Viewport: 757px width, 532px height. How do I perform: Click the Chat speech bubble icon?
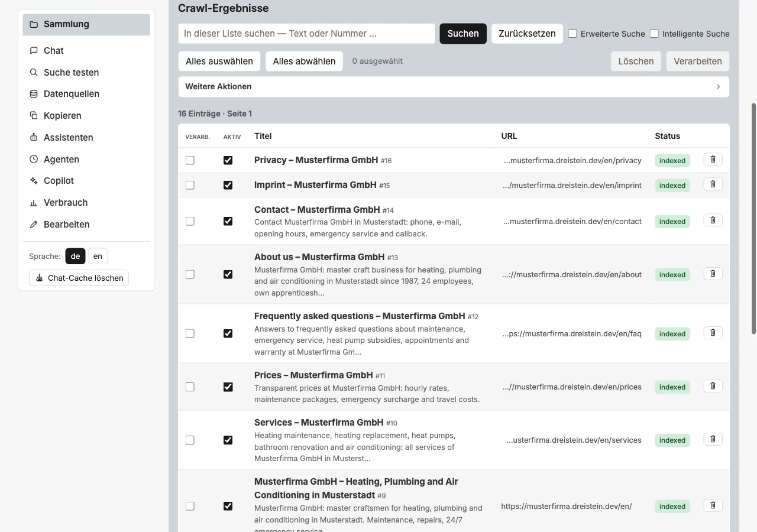click(34, 51)
